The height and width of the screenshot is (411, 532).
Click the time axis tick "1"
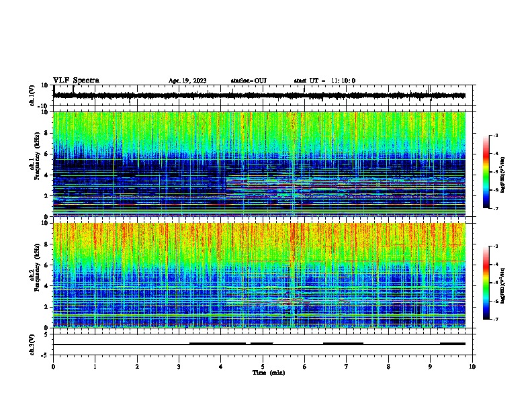pos(95,367)
